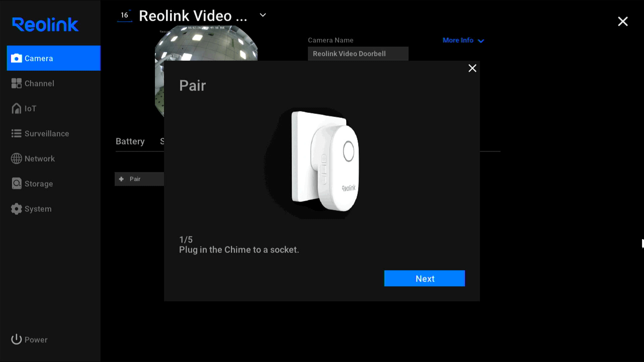Close the main application window
The height and width of the screenshot is (362, 644).
point(623,21)
